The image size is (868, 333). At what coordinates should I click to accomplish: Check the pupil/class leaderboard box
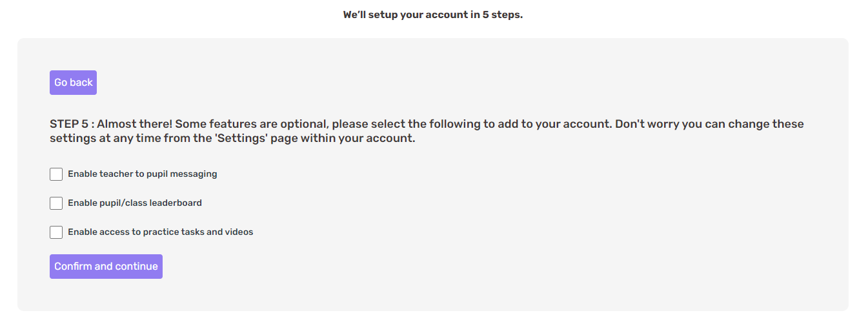point(56,203)
